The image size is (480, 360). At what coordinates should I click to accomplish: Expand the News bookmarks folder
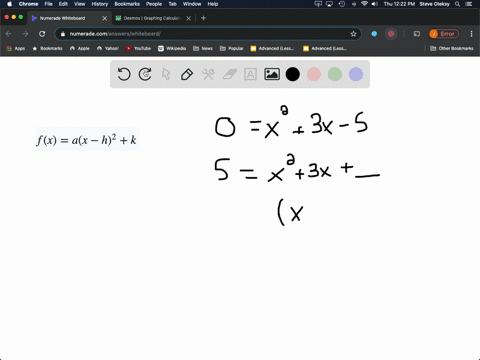pyautogui.click(x=203, y=48)
